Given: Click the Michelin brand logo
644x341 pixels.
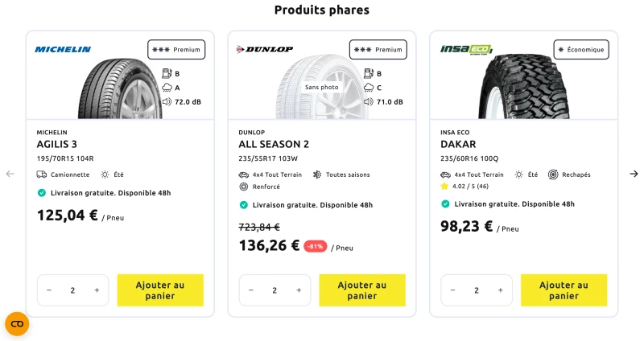Looking at the screenshot, I should click(x=63, y=50).
